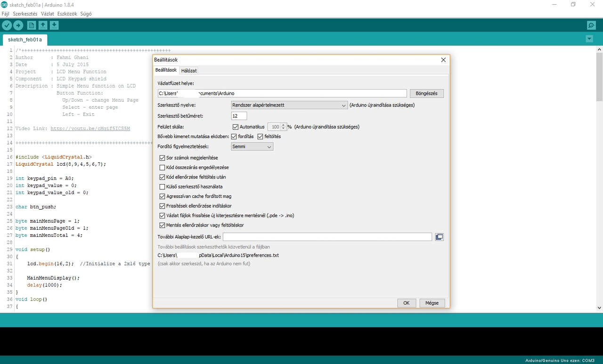
Task: Open the Szerkesztő nyelve language dropdown
Action: tap(289, 105)
